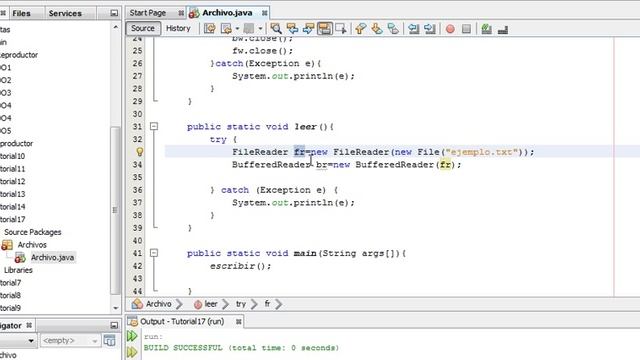Viewport: 640px width, 360px height.
Task: Select Archivos package in tree
Action: (x=32, y=244)
